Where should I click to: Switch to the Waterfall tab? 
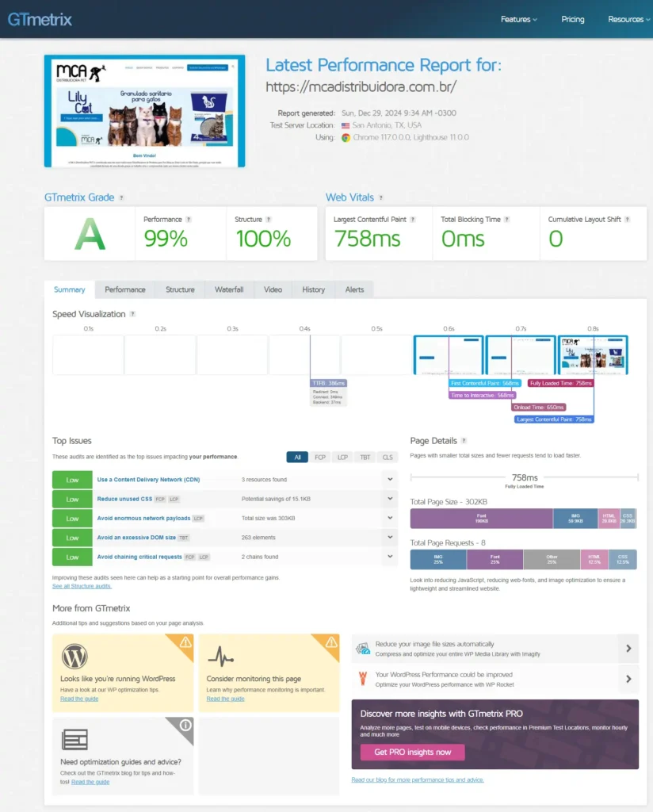click(229, 289)
